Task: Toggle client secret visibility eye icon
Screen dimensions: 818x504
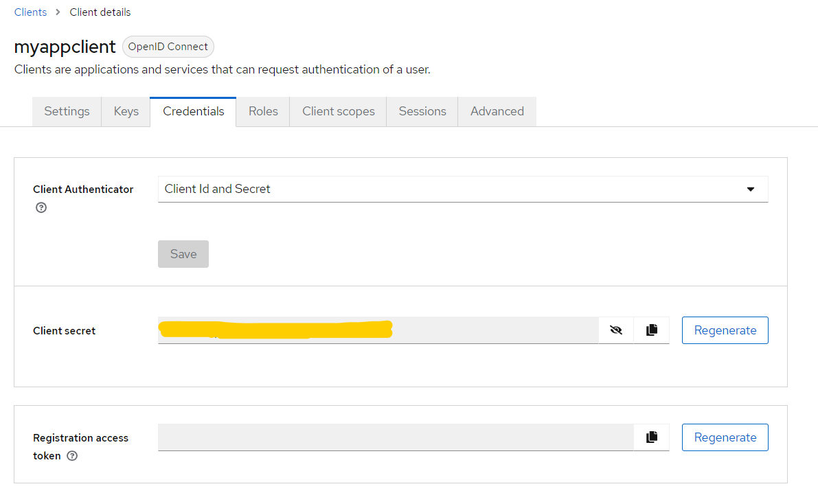Action: 616,330
